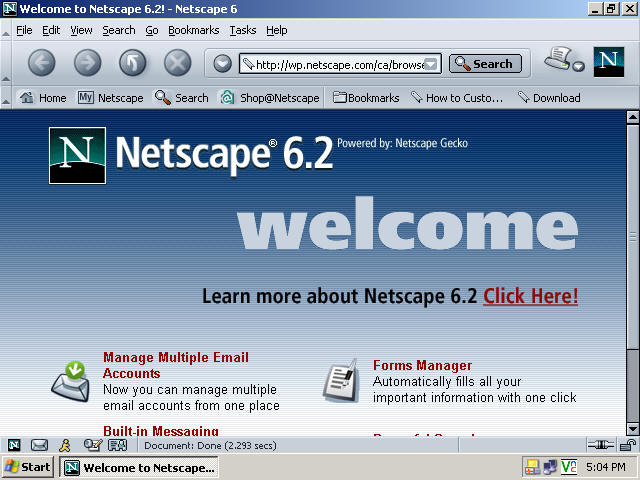Open the Go menu

pyautogui.click(x=152, y=30)
